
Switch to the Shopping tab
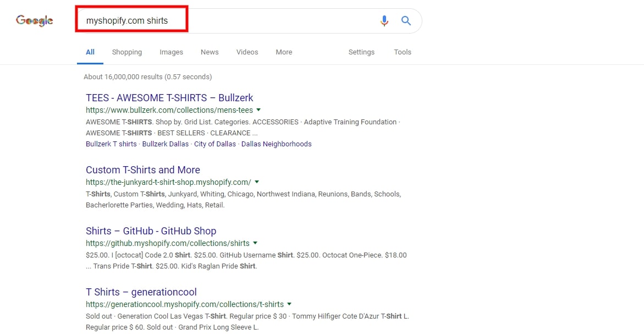(127, 52)
